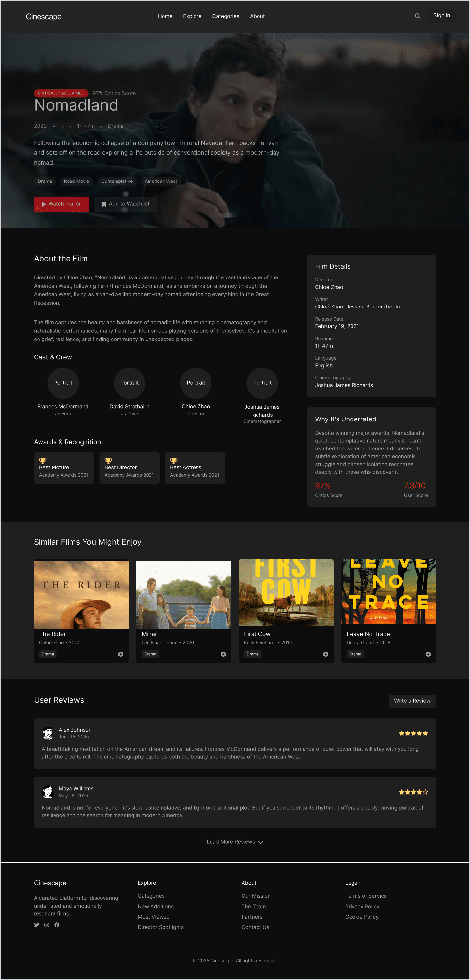Open Director Spotlights footer link
470x980 pixels.
pos(161,927)
